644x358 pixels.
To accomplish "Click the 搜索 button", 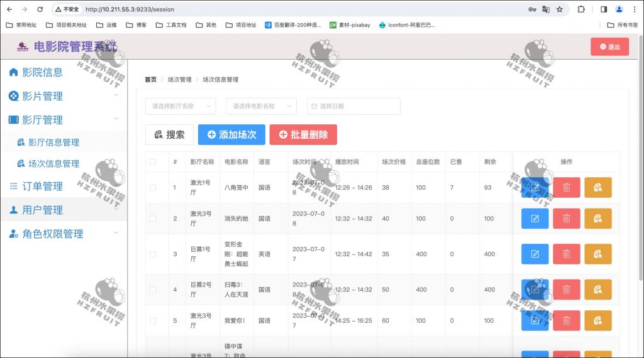I will (169, 134).
